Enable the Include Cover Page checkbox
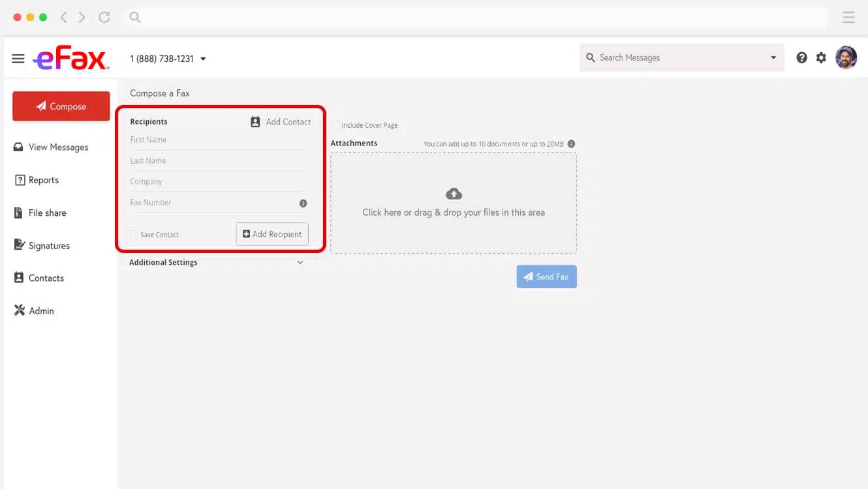 335,125
